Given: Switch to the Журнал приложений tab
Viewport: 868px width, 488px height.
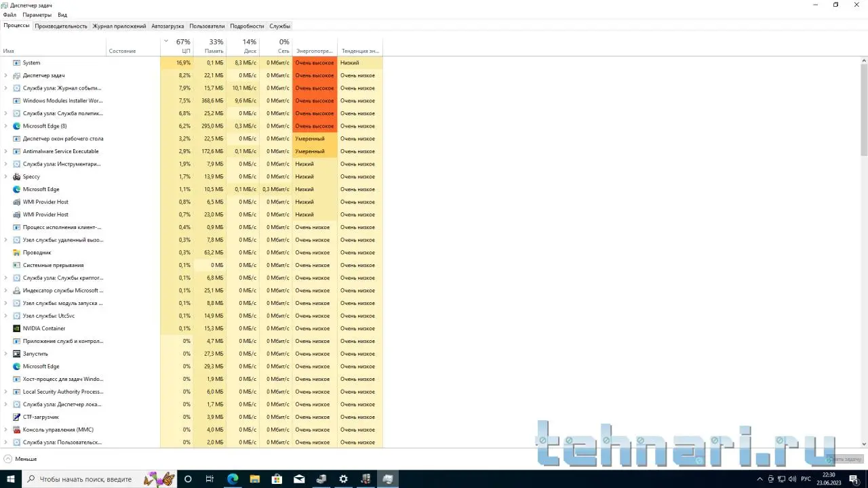Looking at the screenshot, I should [119, 26].
